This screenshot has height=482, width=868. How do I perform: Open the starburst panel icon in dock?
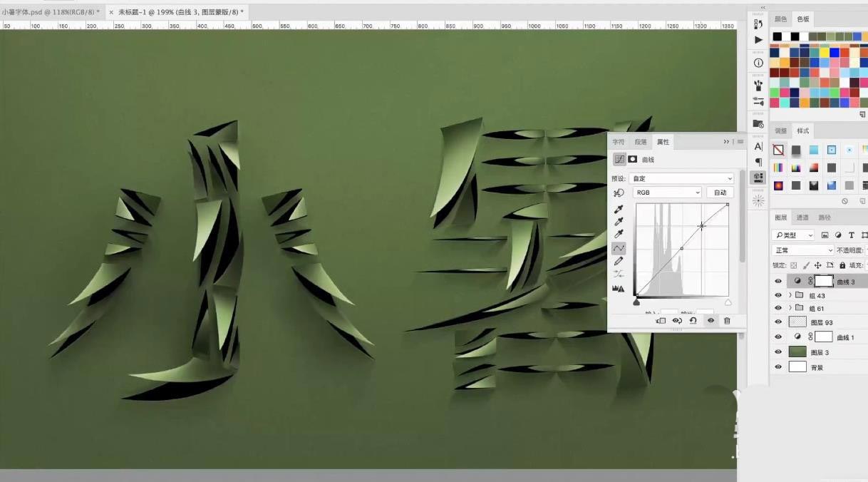tap(758, 200)
